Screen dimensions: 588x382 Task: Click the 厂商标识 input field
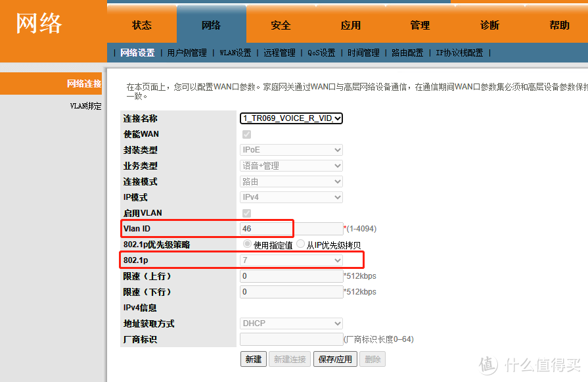pos(292,339)
